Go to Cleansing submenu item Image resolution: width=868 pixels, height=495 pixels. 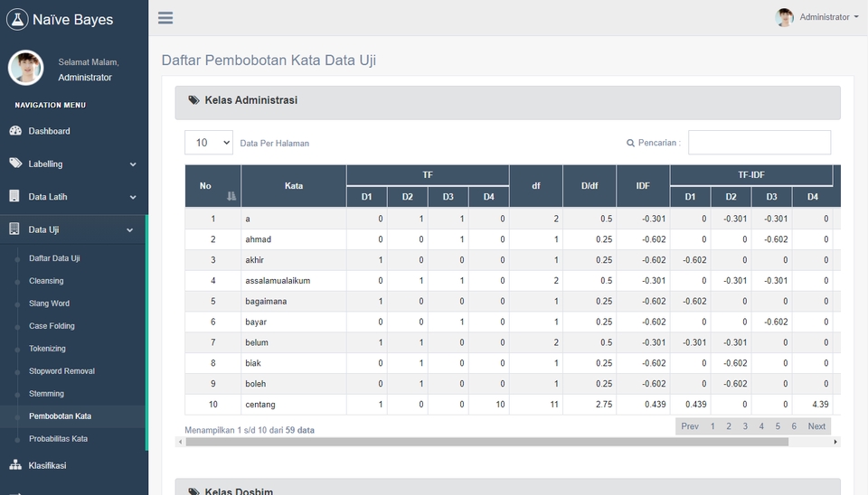pos(46,281)
